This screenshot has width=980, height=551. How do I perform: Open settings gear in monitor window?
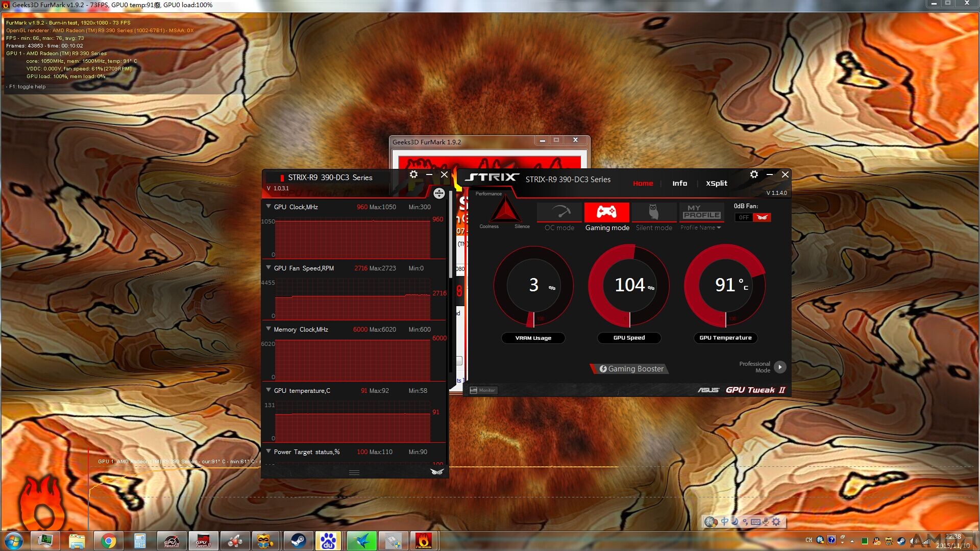coord(413,174)
